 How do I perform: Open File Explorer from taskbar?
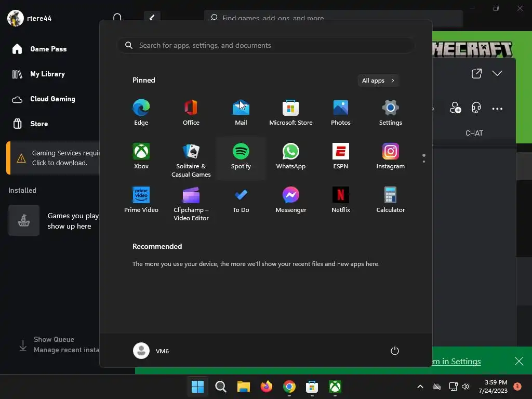tap(243, 387)
